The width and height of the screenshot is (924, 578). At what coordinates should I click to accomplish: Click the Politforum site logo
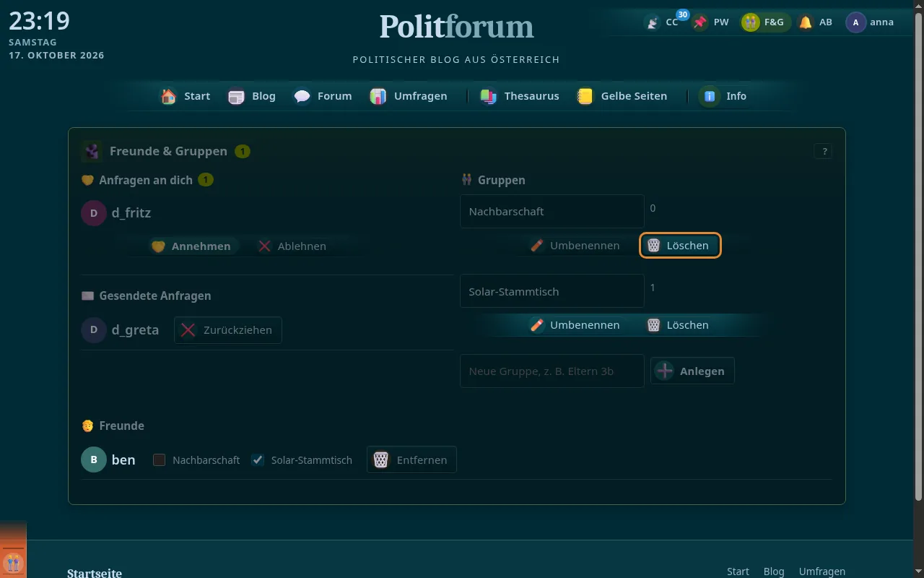[457, 27]
